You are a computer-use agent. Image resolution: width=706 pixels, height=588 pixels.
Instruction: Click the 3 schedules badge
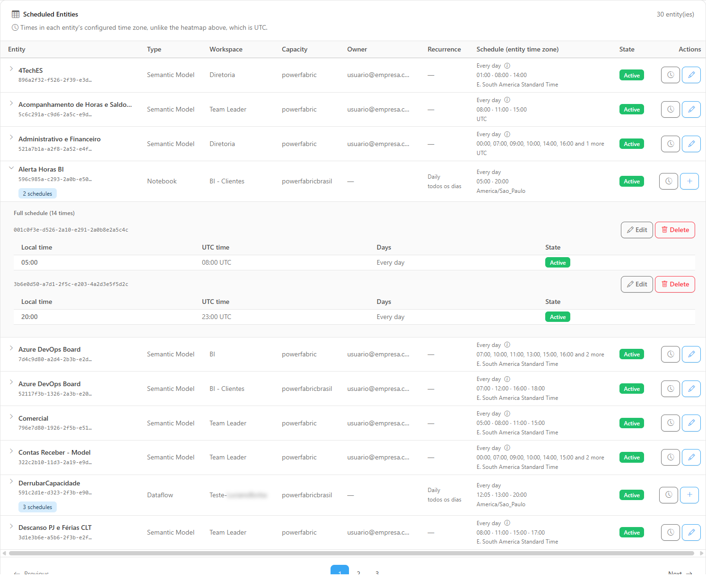(x=37, y=507)
